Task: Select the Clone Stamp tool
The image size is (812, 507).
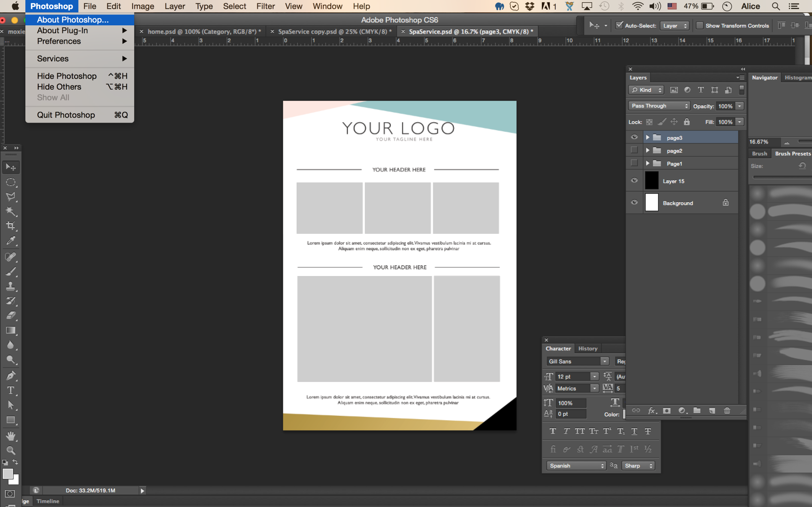Action: [11, 286]
